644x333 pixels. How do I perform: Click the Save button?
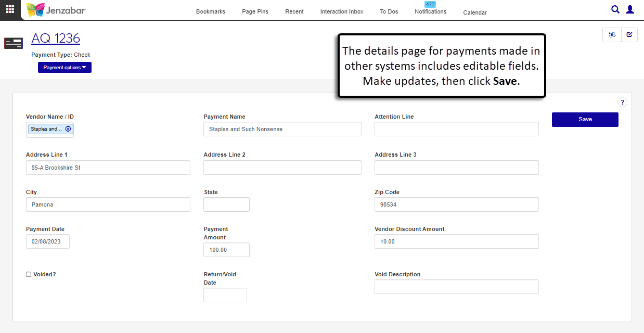585,120
